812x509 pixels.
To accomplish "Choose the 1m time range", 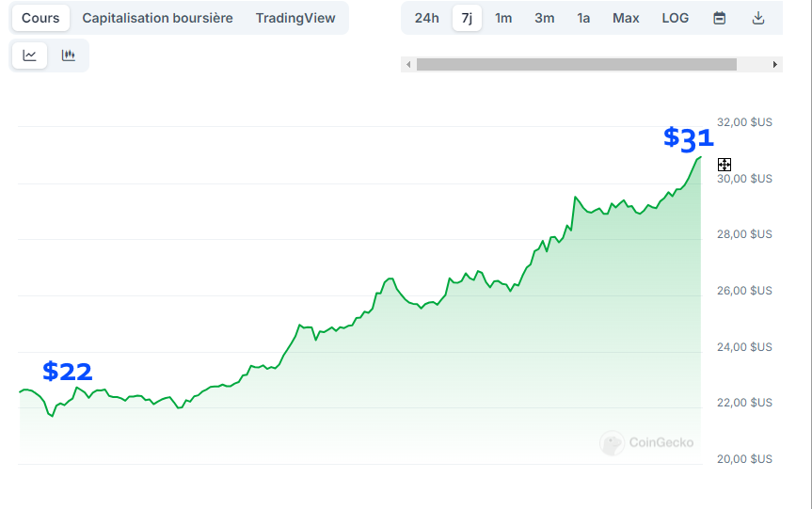I will tap(503, 18).
